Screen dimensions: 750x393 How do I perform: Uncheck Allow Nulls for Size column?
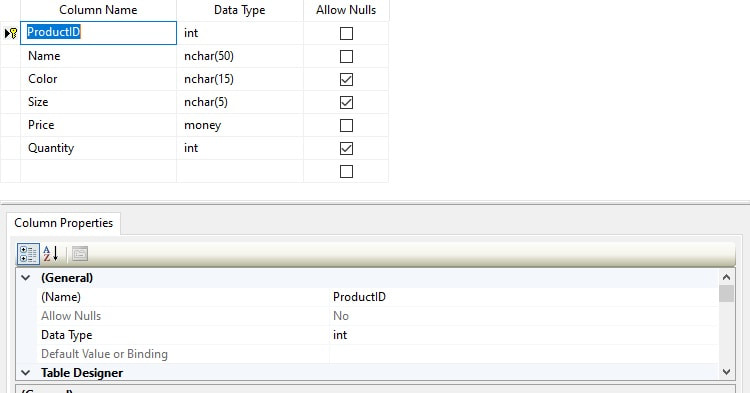346,102
